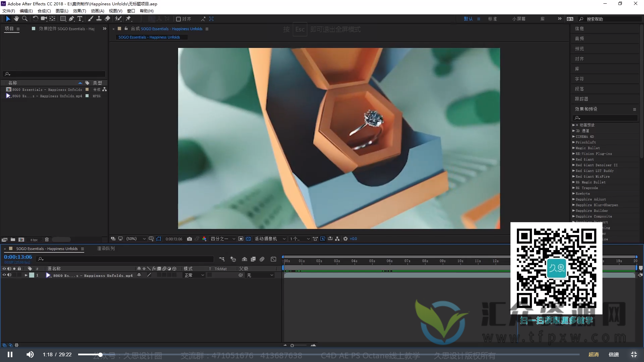Open the 对齐 panel in right sidebar

(579, 59)
